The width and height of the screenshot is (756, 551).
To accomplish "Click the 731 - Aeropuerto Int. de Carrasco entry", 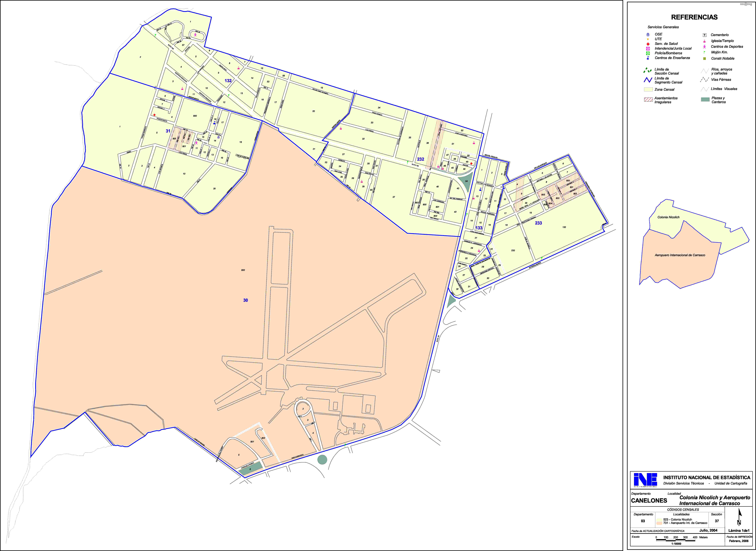I will point(685,523).
